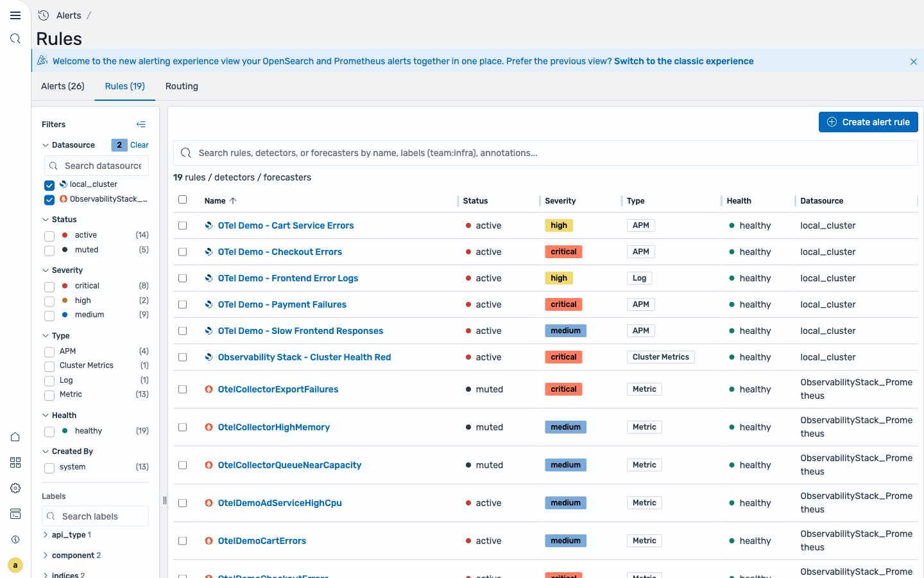This screenshot has height=578, width=924.
Task: Click OpenSearch icon beside Observability Stack - Cluster Health Red
Action: 209,357
